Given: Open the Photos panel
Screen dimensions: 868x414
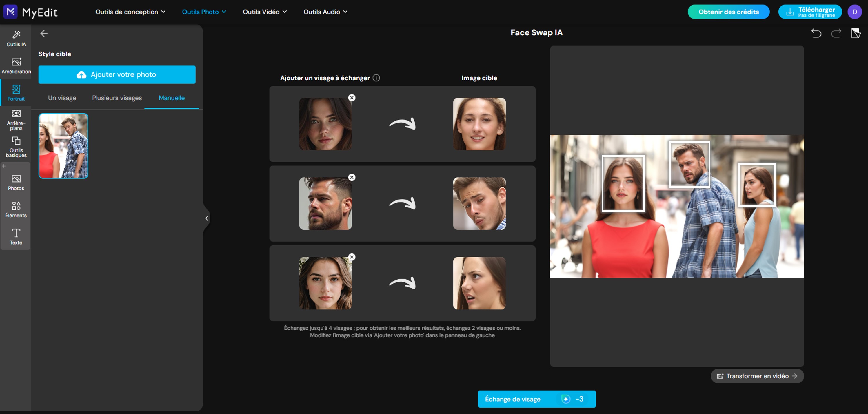Looking at the screenshot, I should click(x=16, y=182).
